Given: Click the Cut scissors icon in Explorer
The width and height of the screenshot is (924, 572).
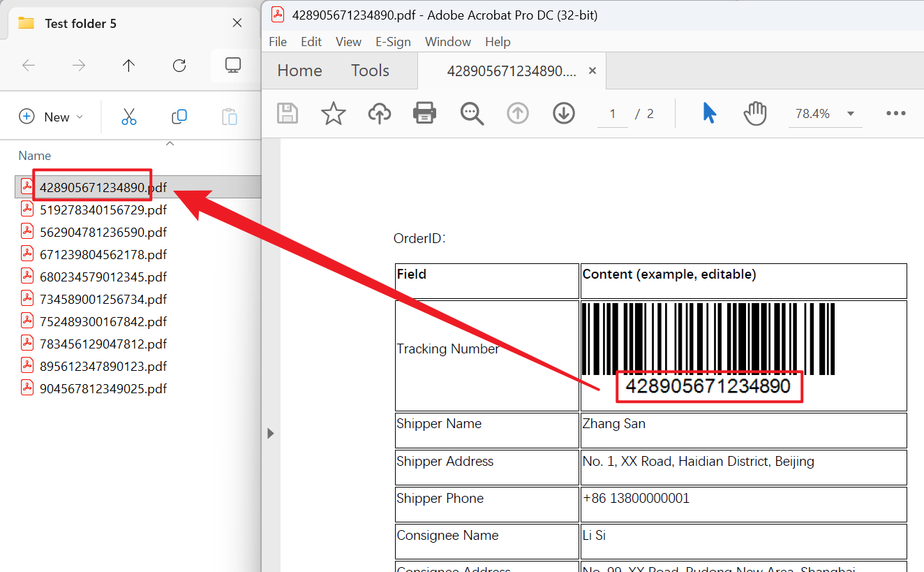Looking at the screenshot, I should click(129, 117).
